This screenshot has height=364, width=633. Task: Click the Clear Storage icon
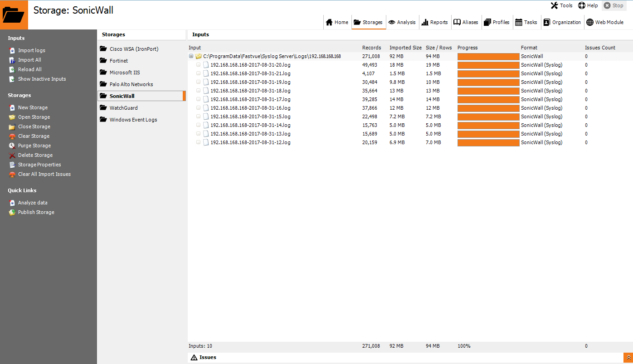pyautogui.click(x=12, y=136)
